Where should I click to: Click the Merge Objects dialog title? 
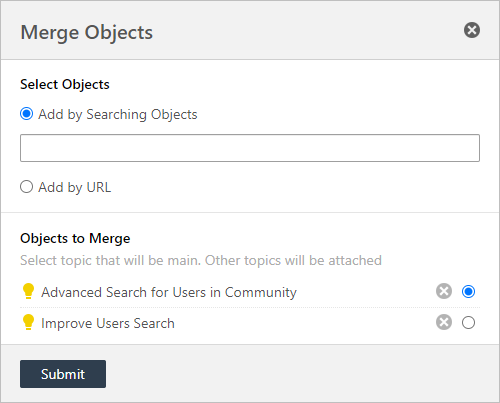87,33
